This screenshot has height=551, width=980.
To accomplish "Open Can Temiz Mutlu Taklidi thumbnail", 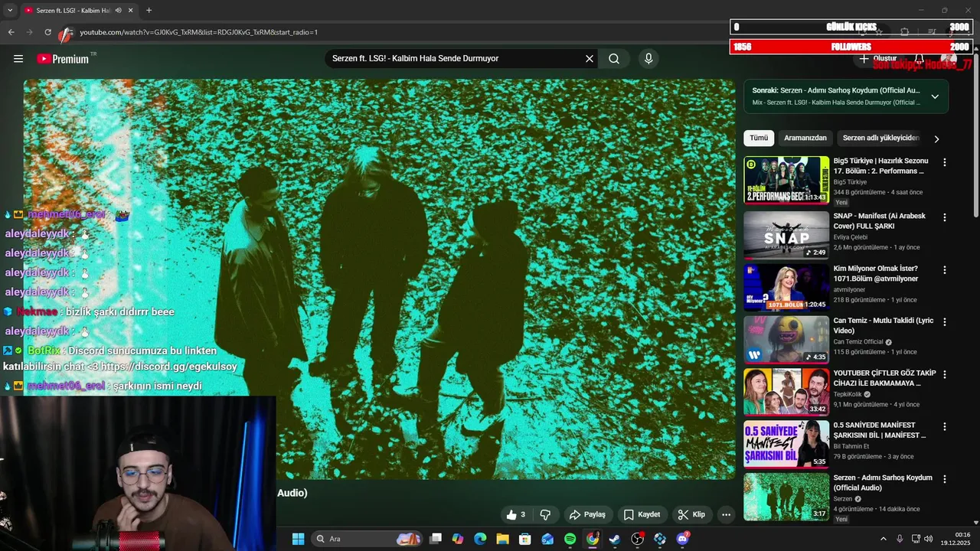I will (x=786, y=340).
